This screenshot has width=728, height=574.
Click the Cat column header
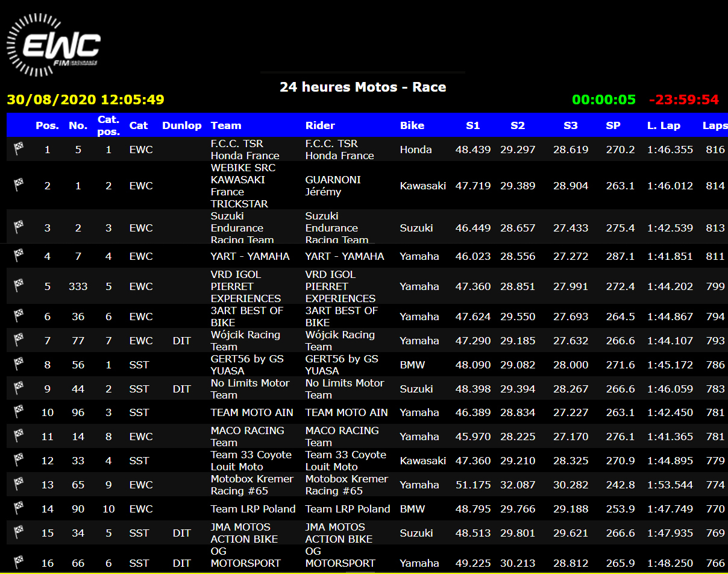point(139,125)
